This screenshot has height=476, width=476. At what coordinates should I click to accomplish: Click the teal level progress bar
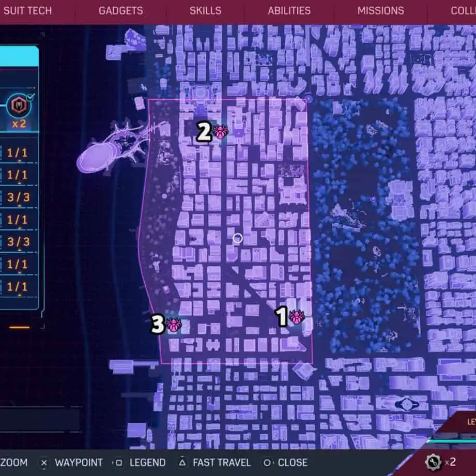[452, 442]
